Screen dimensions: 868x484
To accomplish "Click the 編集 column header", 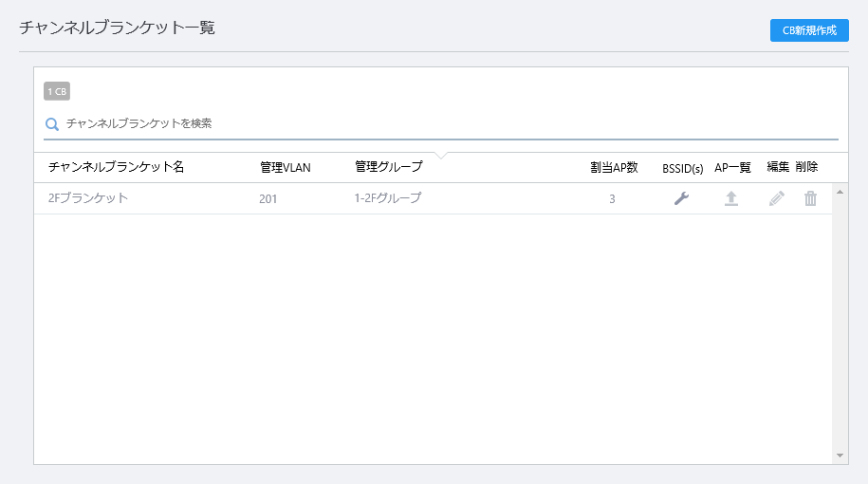I will (778, 167).
